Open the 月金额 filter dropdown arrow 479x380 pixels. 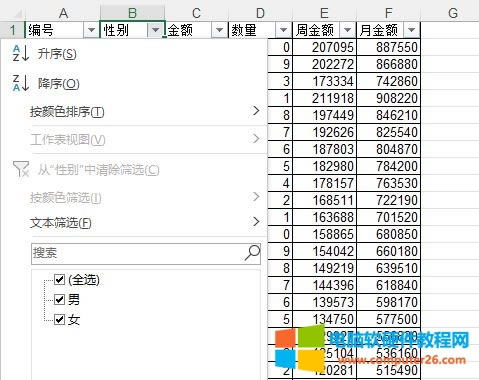(411, 30)
